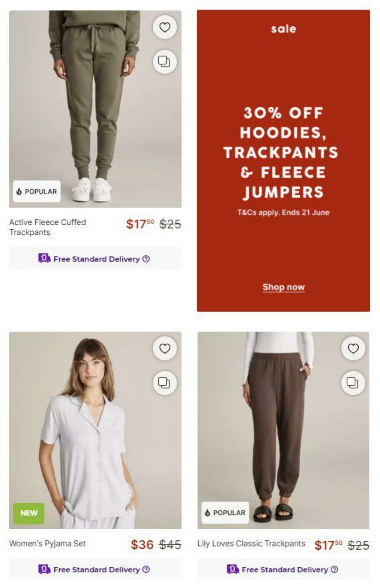This screenshot has width=380, height=588.
Task: Open Lily Loves Classic Trackpants title link
Action: pyautogui.click(x=251, y=544)
